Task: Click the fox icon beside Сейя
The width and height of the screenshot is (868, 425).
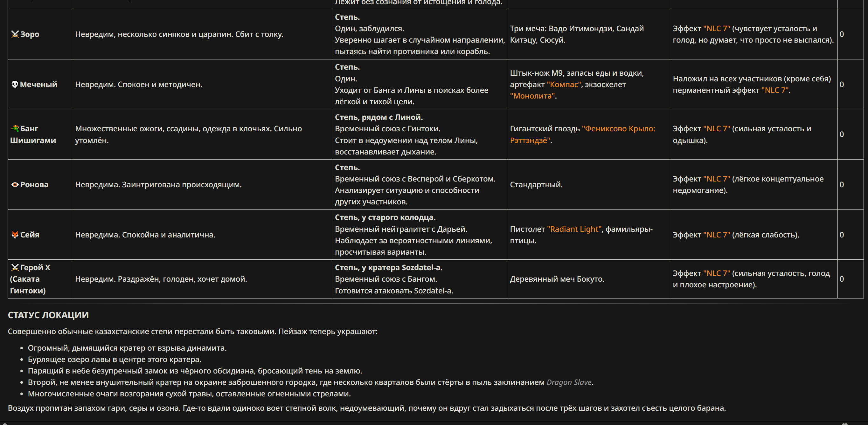Action: (x=15, y=235)
